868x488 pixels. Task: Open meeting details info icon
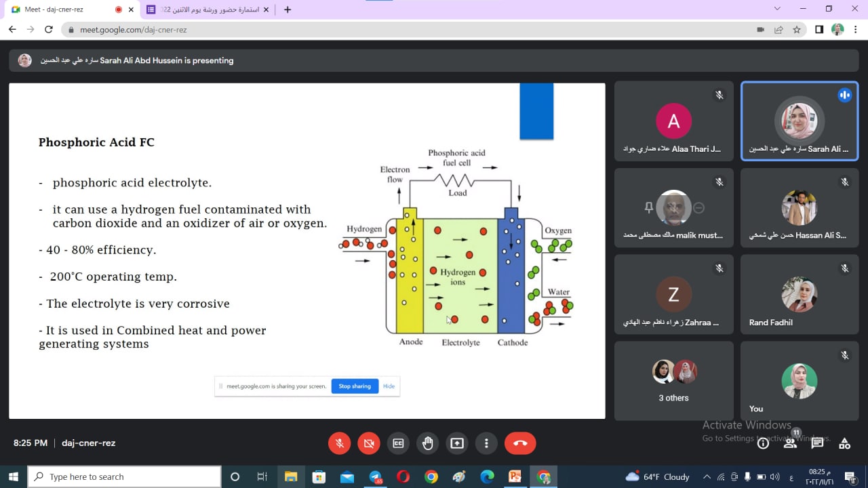tap(763, 443)
